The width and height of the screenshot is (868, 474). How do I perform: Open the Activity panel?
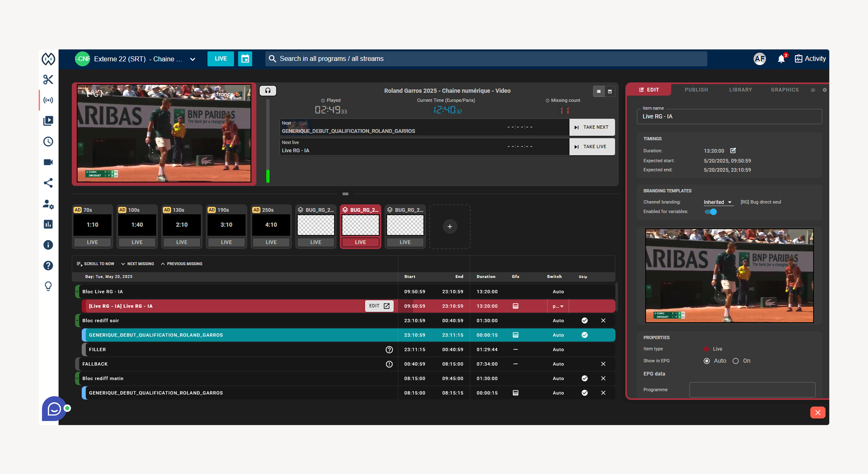pyautogui.click(x=810, y=59)
